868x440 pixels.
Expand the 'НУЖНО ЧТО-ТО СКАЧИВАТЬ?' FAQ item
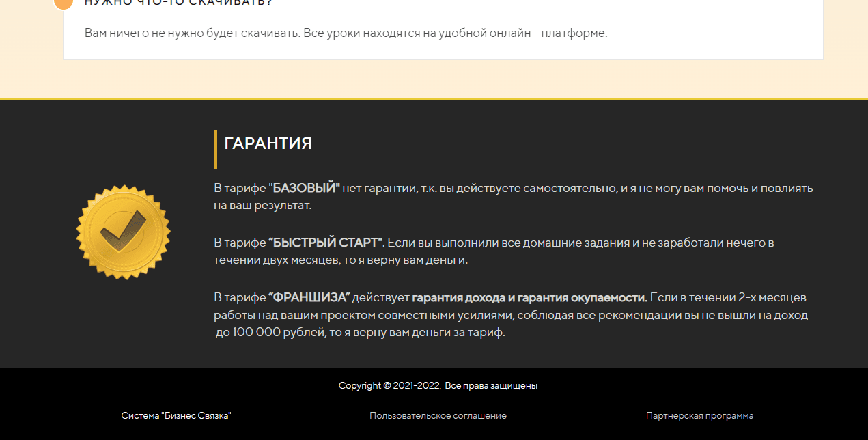point(178,3)
